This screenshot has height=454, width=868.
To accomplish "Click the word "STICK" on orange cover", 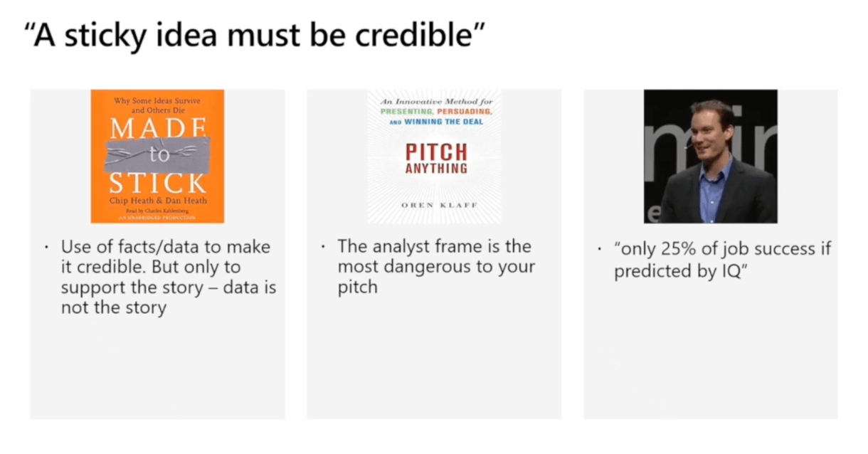I will tap(157, 184).
